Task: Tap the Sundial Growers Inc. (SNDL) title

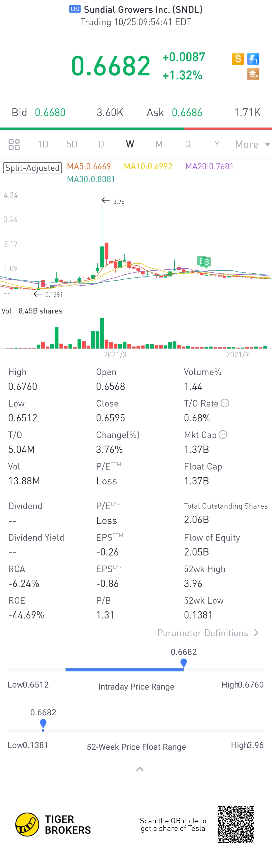Action: point(143,9)
